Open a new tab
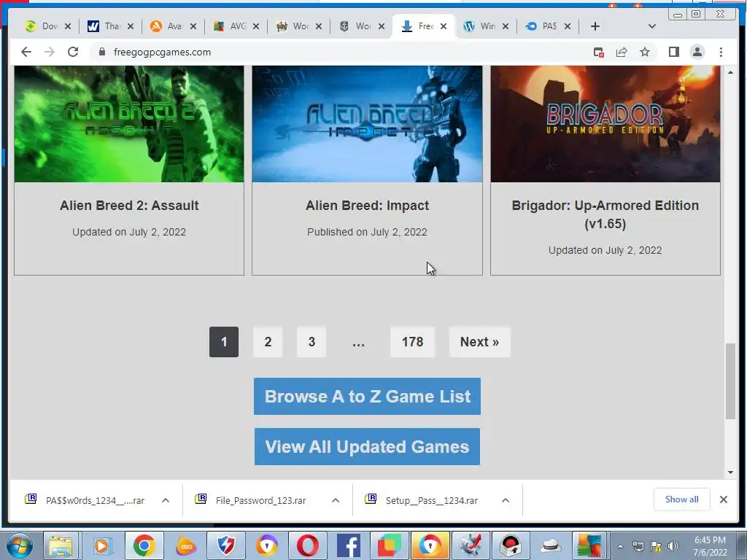The width and height of the screenshot is (747, 560). (x=595, y=26)
